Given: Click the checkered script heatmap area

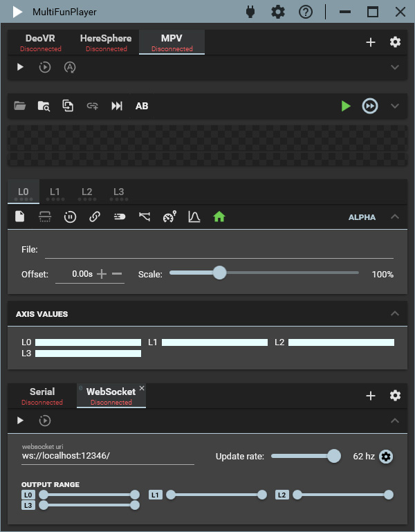Looking at the screenshot, I should pos(207,145).
